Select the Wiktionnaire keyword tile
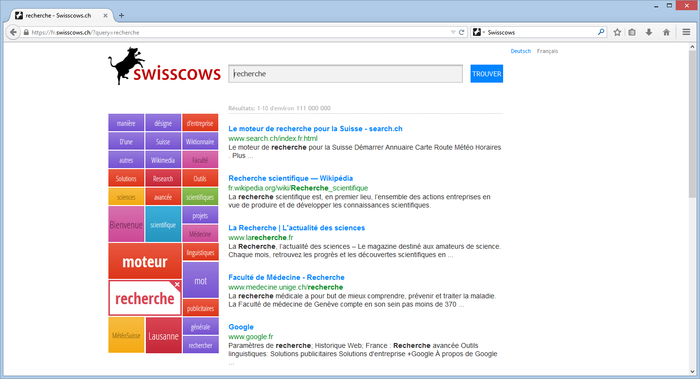Screen dimensions: 700x379 (x=200, y=141)
